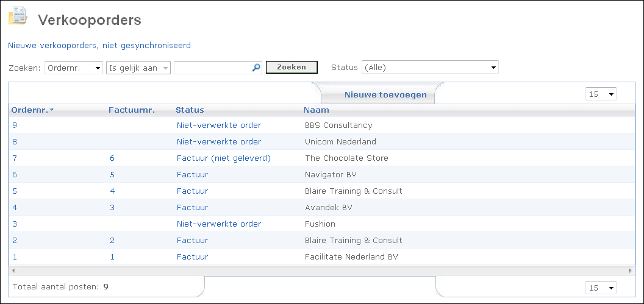Click the Verkooporders folder icon
644x304 pixels.
click(x=18, y=16)
